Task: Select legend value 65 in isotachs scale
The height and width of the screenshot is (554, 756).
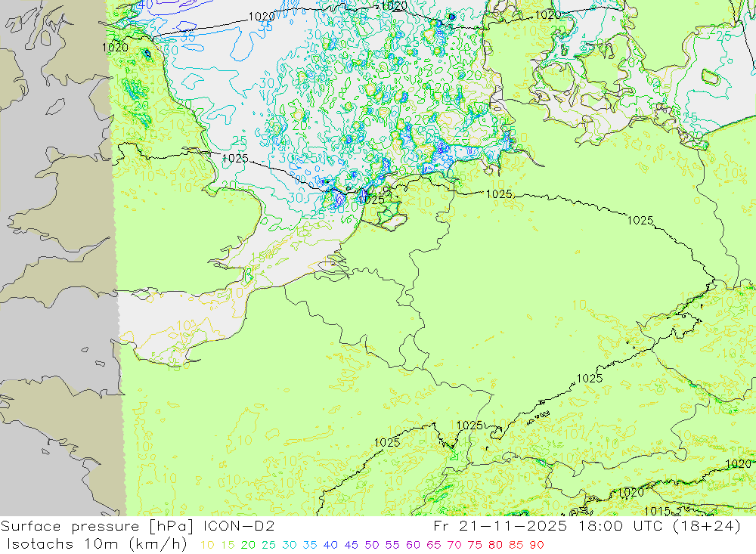Action: tap(434, 545)
